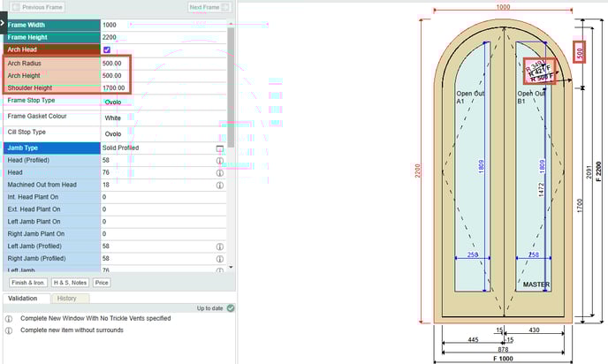Viewport: 608px width, 364px height.
Task: Select the Validation tab
Action: tap(23, 299)
